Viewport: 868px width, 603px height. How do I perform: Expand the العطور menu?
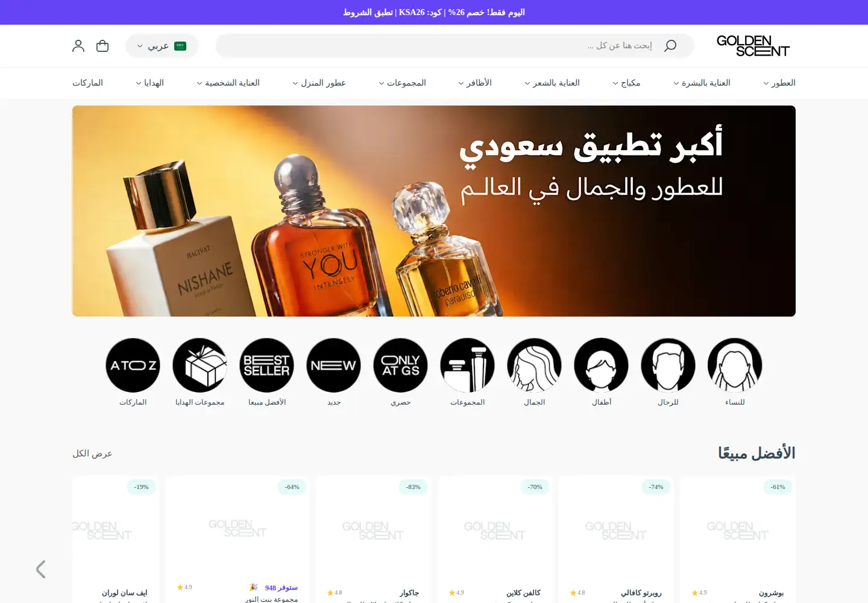coord(779,83)
